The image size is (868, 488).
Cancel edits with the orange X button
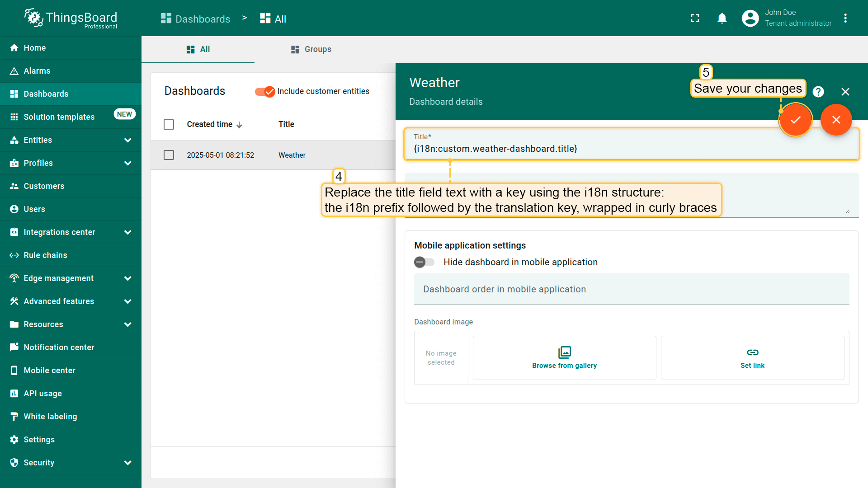click(x=836, y=120)
